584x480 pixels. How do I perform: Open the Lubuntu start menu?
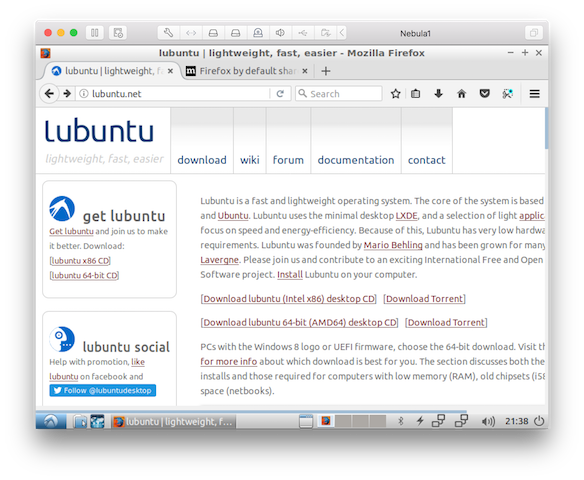coord(51,421)
